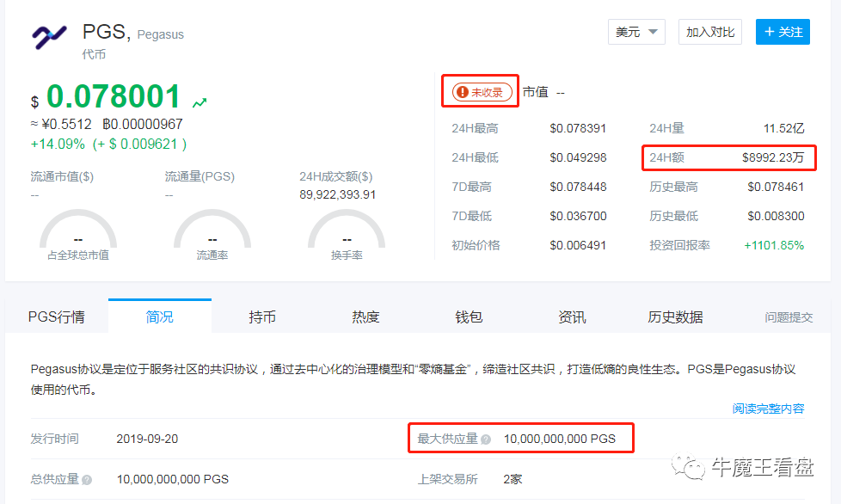Viewport: 841px width, 504px height.
Task: Click the Pegasus name text
Action: (160, 35)
